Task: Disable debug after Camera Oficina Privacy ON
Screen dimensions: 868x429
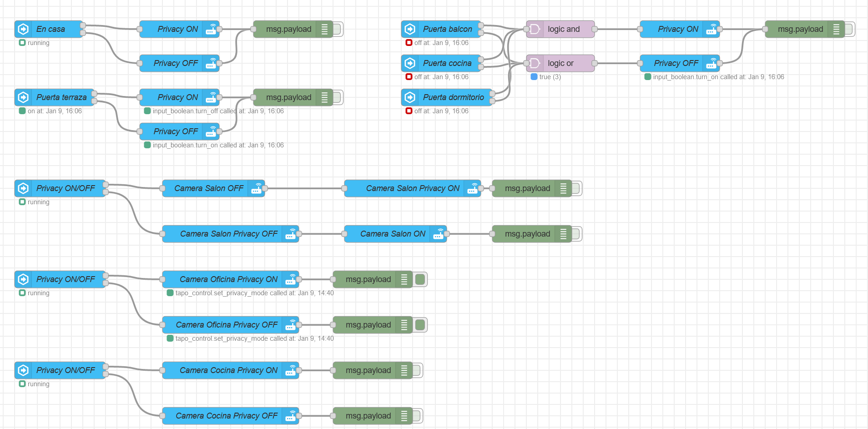Action: pyautogui.click(x=420, y=279)
